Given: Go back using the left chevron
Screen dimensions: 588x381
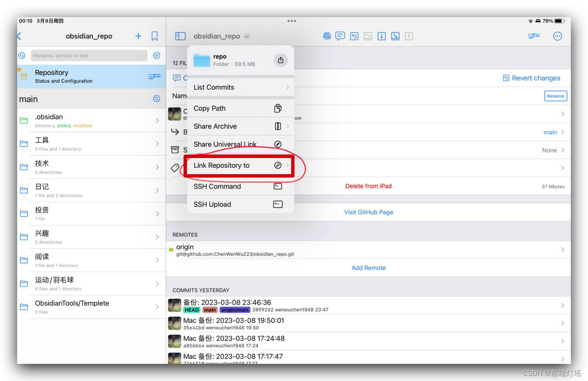Looking at the screenshot, I should tap(19, 36).
